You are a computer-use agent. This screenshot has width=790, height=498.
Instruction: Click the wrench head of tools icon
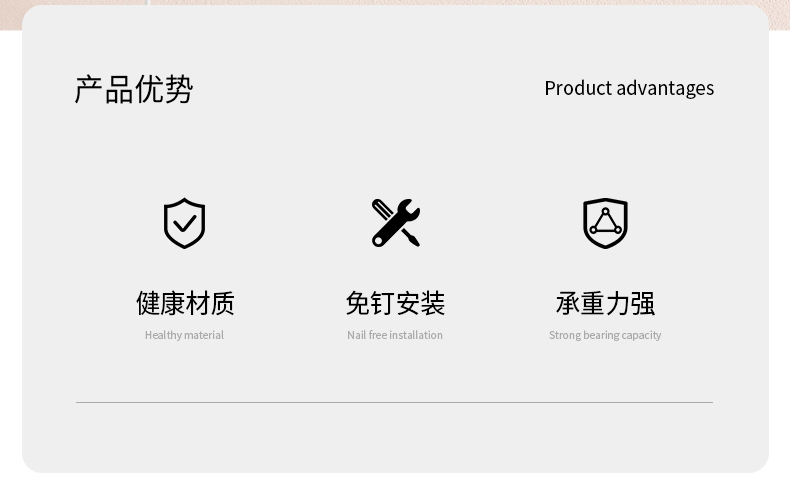(409, 210)
